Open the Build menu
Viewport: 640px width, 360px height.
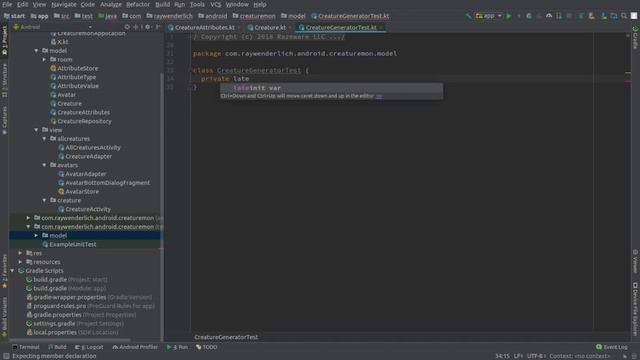point(162,4)
